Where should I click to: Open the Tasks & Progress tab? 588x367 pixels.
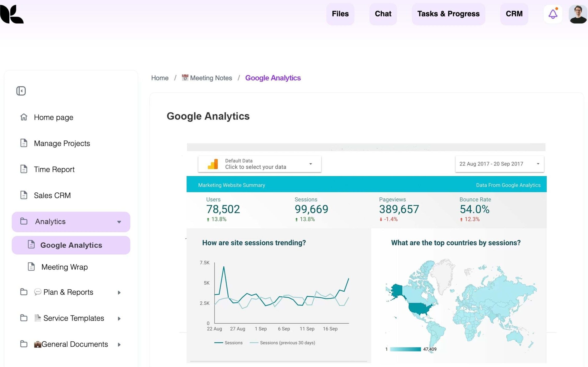[449, 14]
